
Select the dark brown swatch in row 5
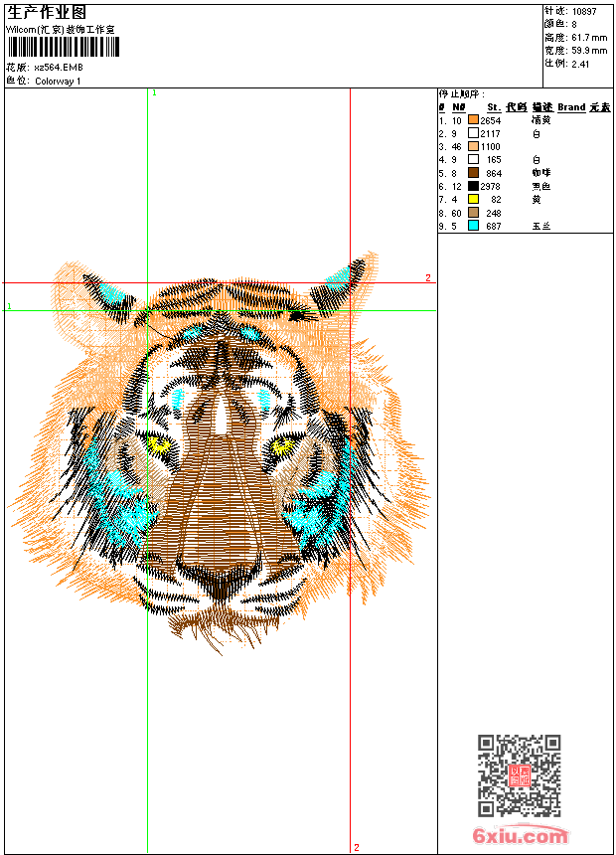(473, 173)
